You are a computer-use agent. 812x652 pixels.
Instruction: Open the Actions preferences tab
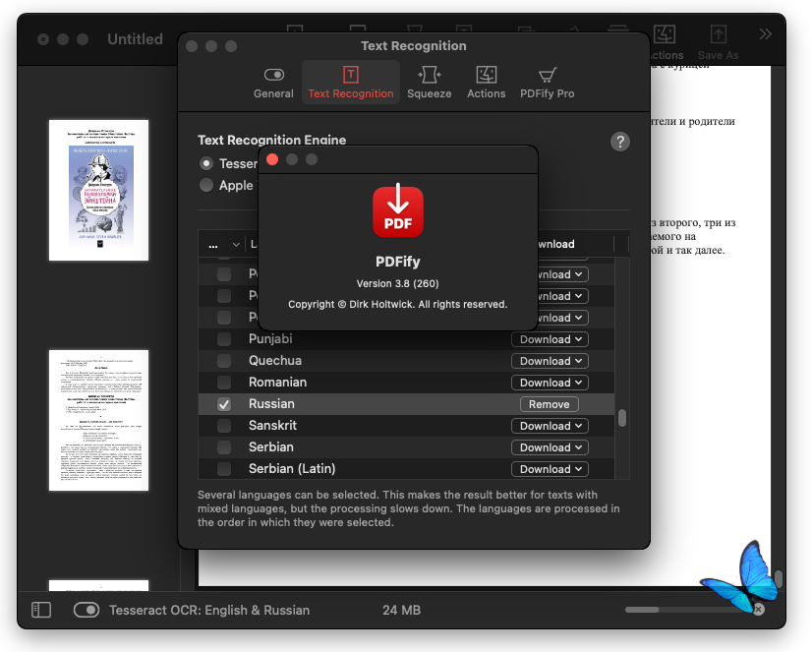click(x=486, y=83)
